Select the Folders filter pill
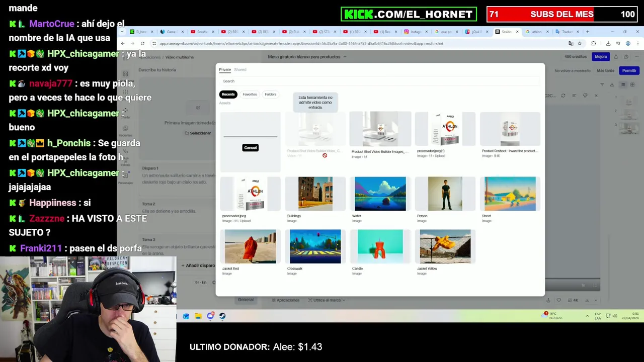644x362 pixels. 271,94
